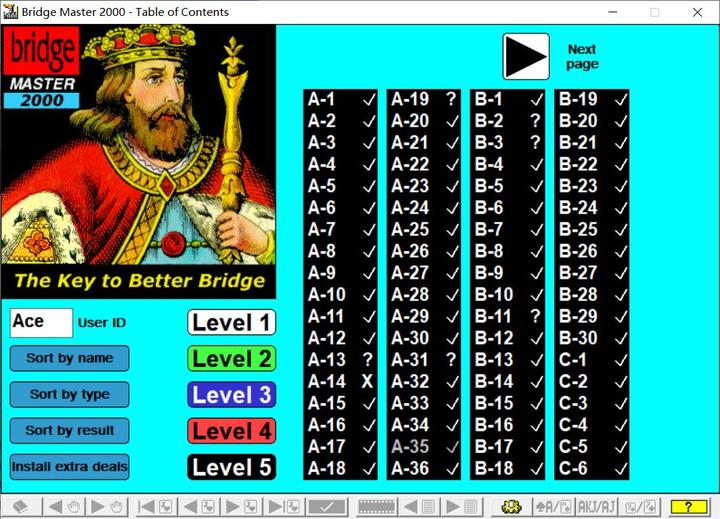Select Level 2 deals

point(231,359)
